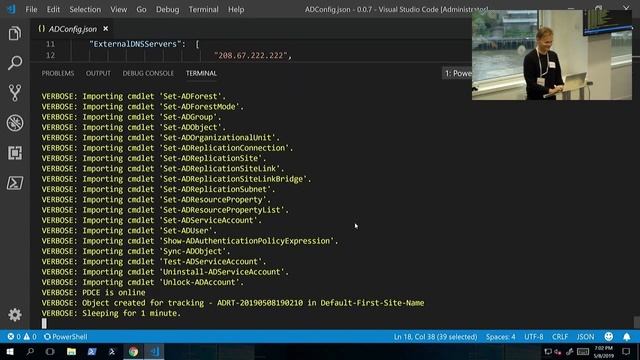Open Windows taskbar search
This screenshot has height=360, width=640.
[x=30, y=351]
